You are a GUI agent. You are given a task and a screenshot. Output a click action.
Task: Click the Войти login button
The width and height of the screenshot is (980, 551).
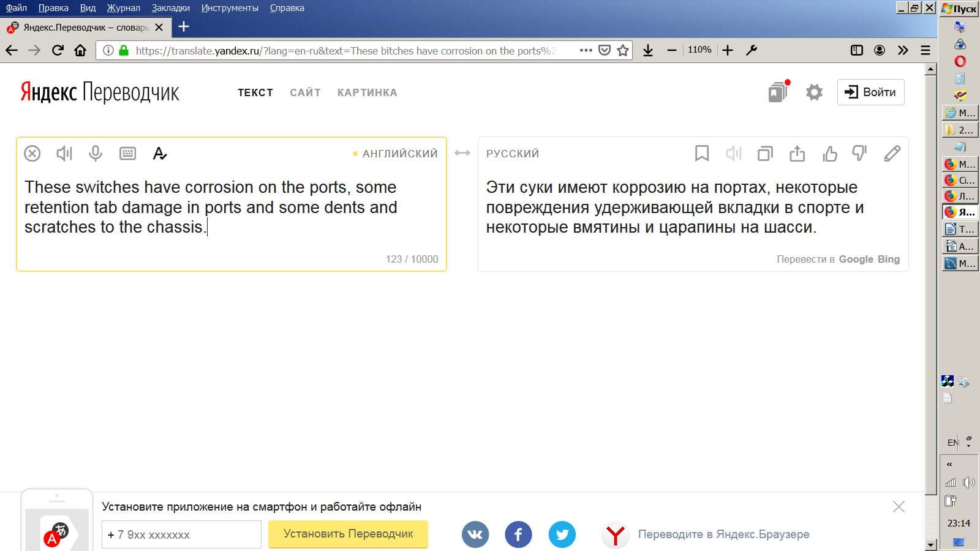870,92
